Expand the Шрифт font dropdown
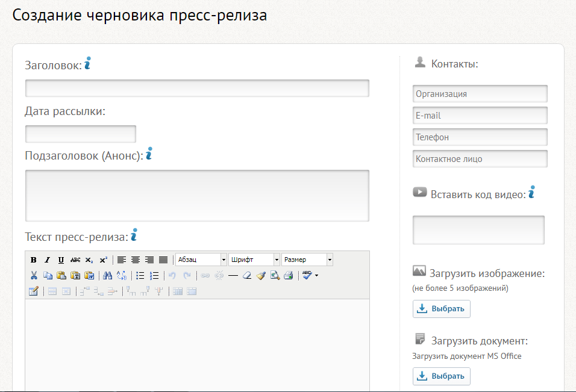Viewport: 576px width, 392px height. pos(277,260)
